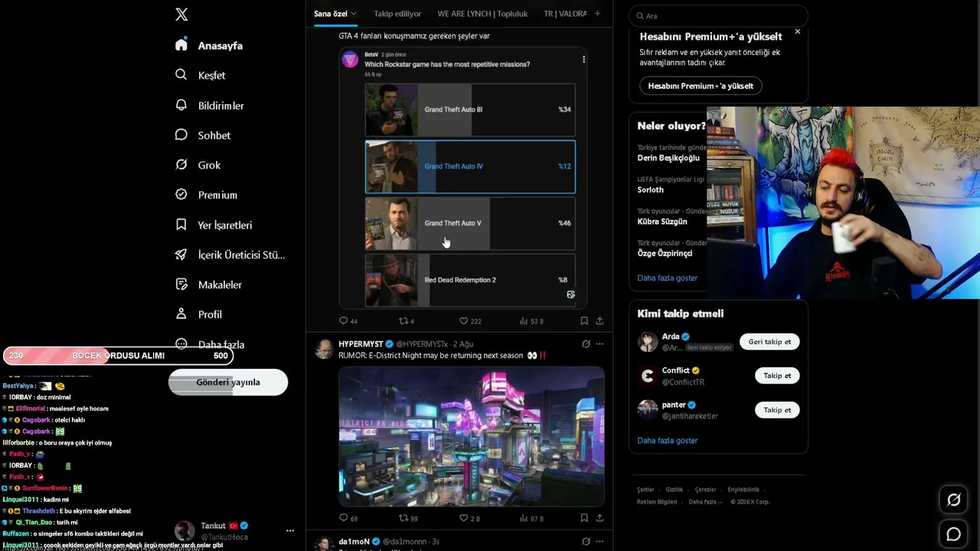Viewport: 980px width, 551px height.
Task: Open the HYPERMYST profile avatar
Action: [325, 350]
